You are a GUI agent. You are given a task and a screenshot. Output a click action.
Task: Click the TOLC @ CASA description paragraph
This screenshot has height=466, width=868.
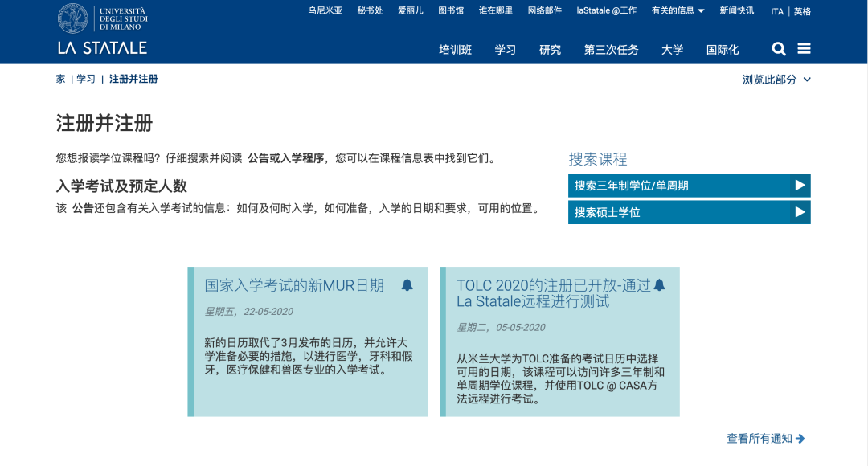pos(560,378)
